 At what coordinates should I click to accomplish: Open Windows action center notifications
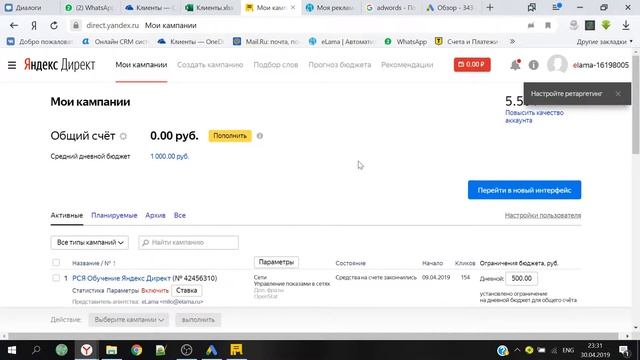click(x=624, y=350)
